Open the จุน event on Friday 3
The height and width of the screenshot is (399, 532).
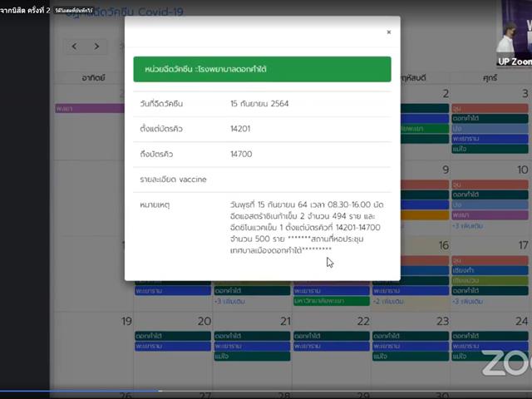click(x=490, y=109)
